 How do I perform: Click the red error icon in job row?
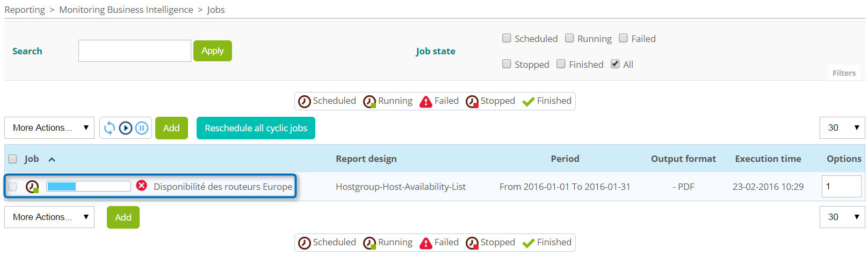(142, 186)
